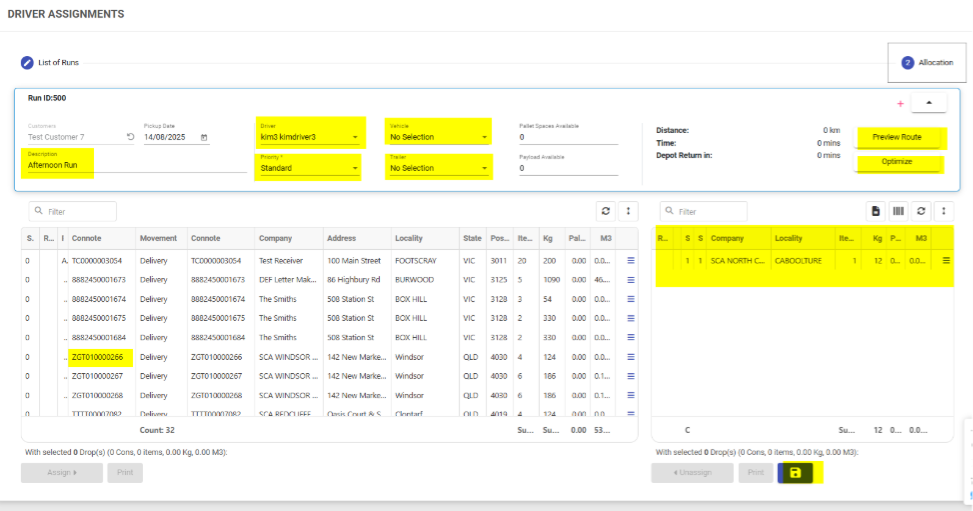Click the Preview Route button
This screenshot has width=973, height=511.
tap(896, 137)
